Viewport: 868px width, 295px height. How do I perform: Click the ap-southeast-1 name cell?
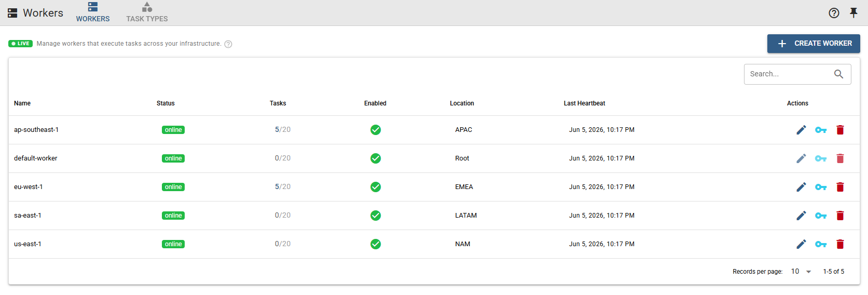coord(36,130)
